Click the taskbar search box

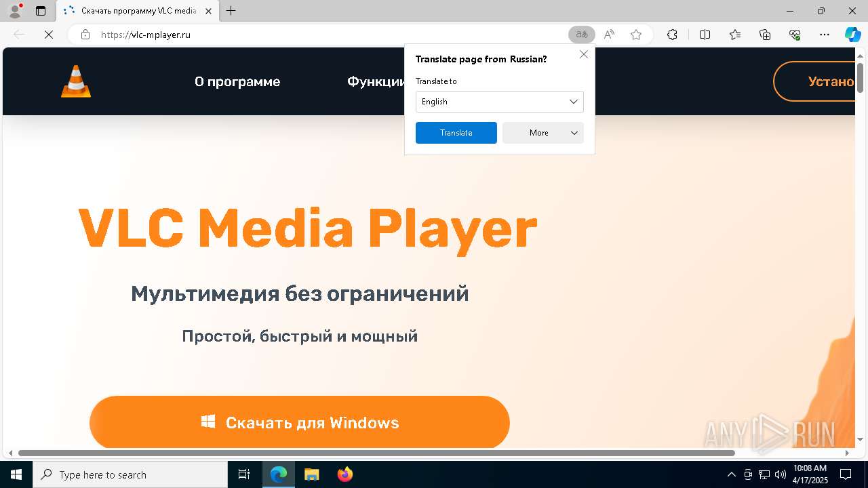click(130, 474)
